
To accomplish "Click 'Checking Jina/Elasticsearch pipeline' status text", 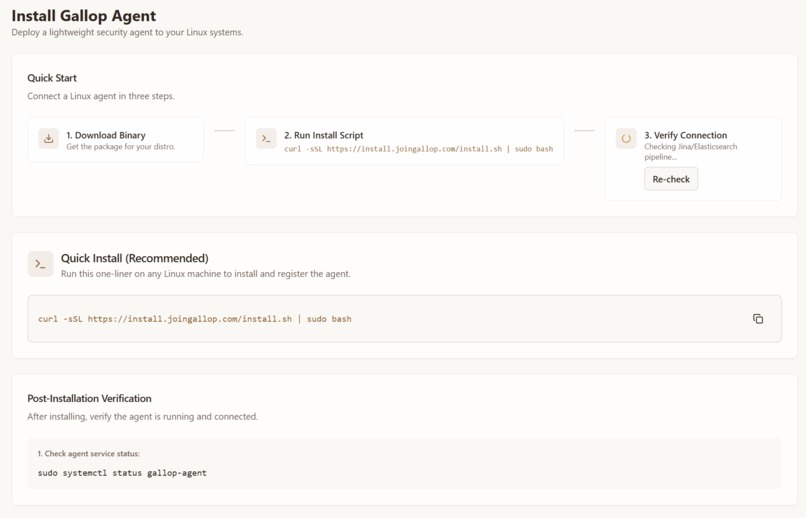I will pos(691,152).
